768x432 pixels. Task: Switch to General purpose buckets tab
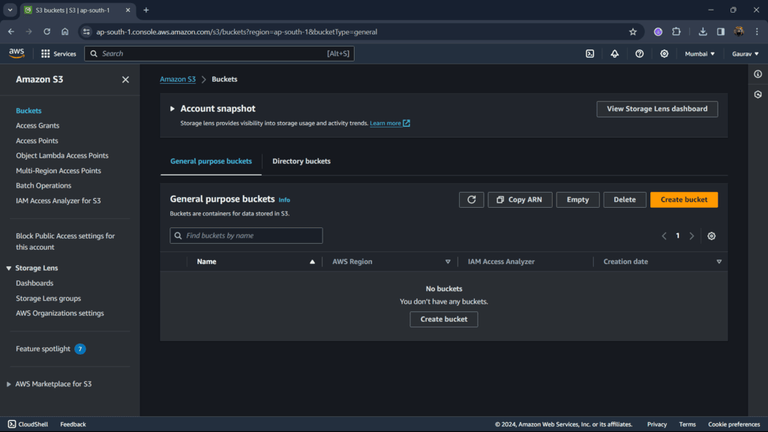(211, 161)
